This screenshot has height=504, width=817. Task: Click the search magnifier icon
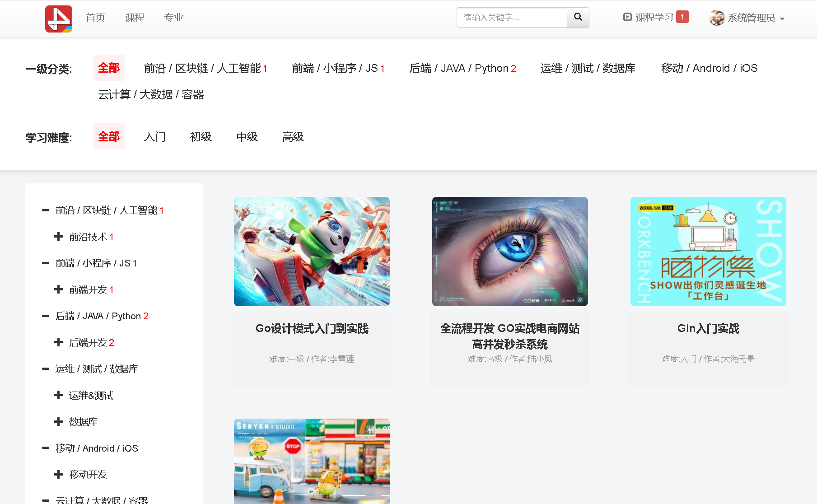(578, 17)
